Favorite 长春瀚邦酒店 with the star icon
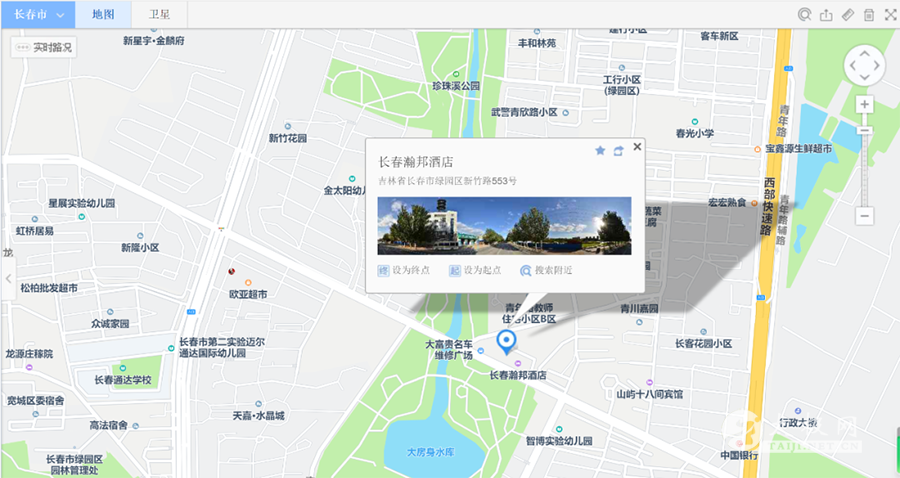Screen dimensions: 900x478 tap(600, 150)
